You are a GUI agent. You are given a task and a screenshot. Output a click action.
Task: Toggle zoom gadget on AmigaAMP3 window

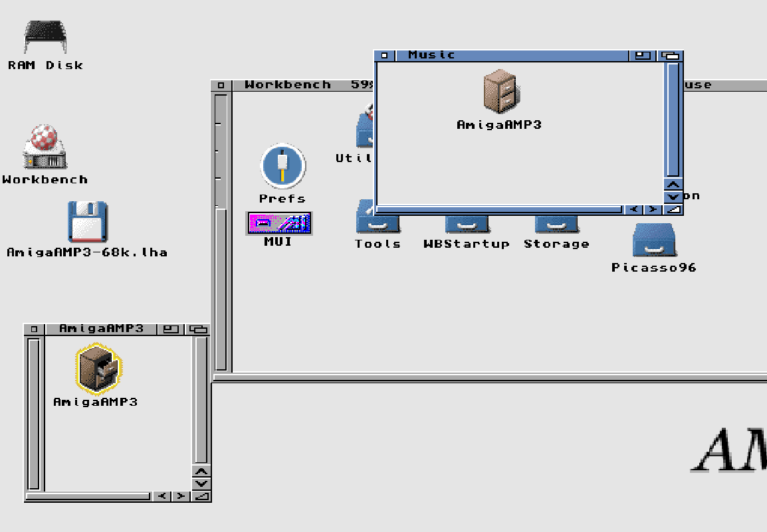click(171, 329)
